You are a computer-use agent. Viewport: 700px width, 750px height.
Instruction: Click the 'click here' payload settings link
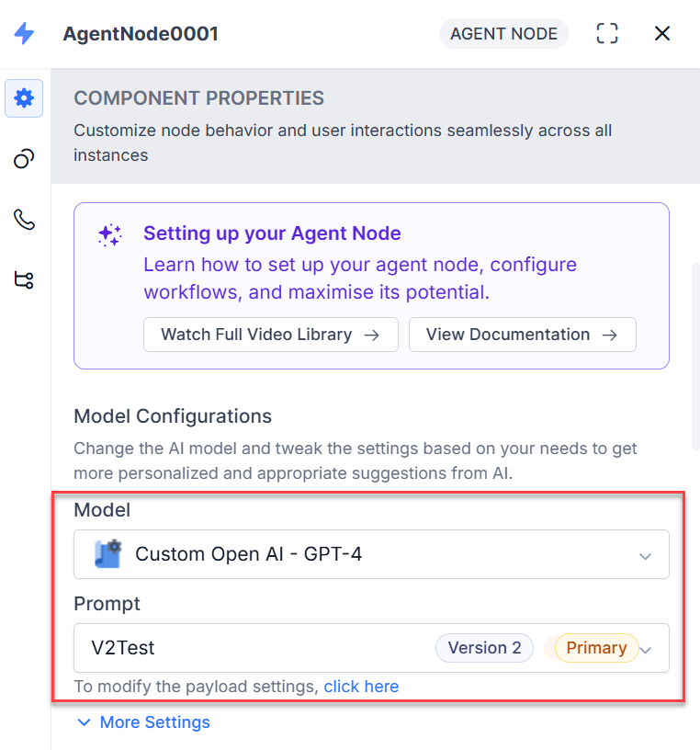coord(361,687)
